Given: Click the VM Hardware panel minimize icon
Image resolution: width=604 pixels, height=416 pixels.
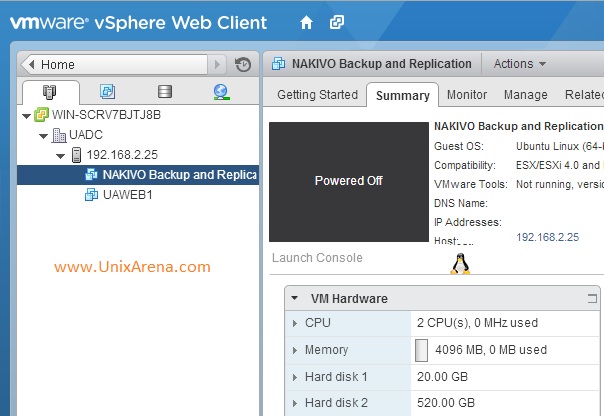Looking at the screenshot, I should pyautogui.click(x=592, y=298).
